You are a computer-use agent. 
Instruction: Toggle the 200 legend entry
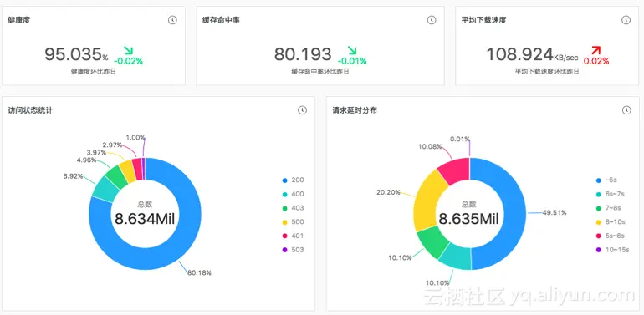click(293, 180)
